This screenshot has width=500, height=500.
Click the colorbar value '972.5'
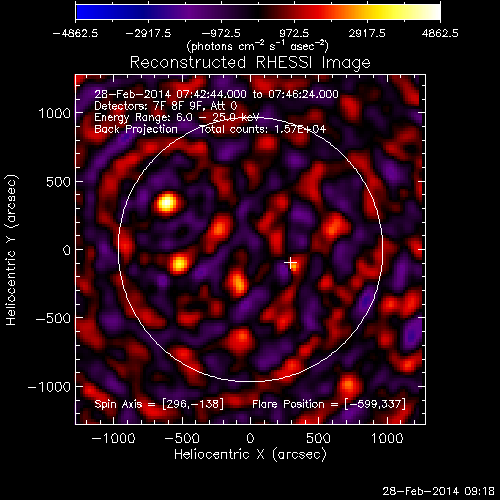pyautogui.click(x=294, y=33)
